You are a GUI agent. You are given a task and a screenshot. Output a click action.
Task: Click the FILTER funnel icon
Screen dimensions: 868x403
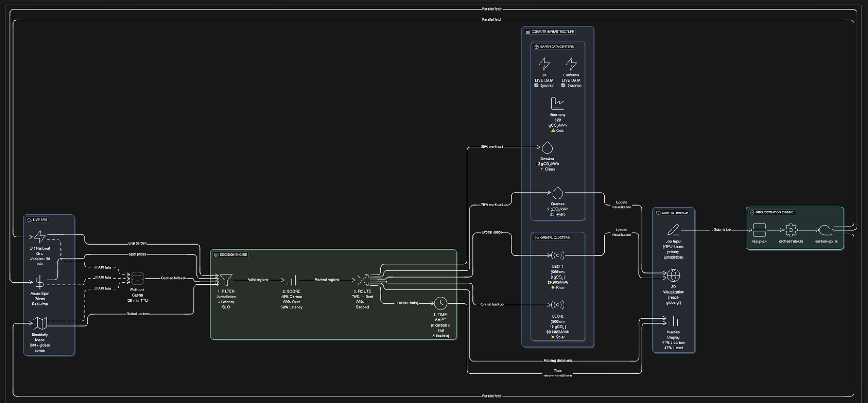click(x=226, y=280)
